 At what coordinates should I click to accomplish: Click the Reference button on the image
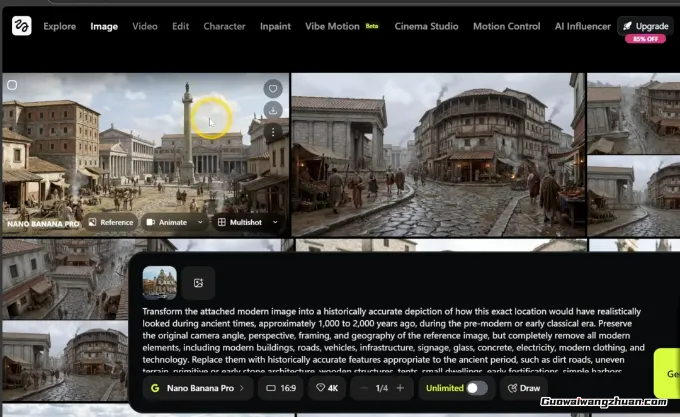(x=110, y=222)
